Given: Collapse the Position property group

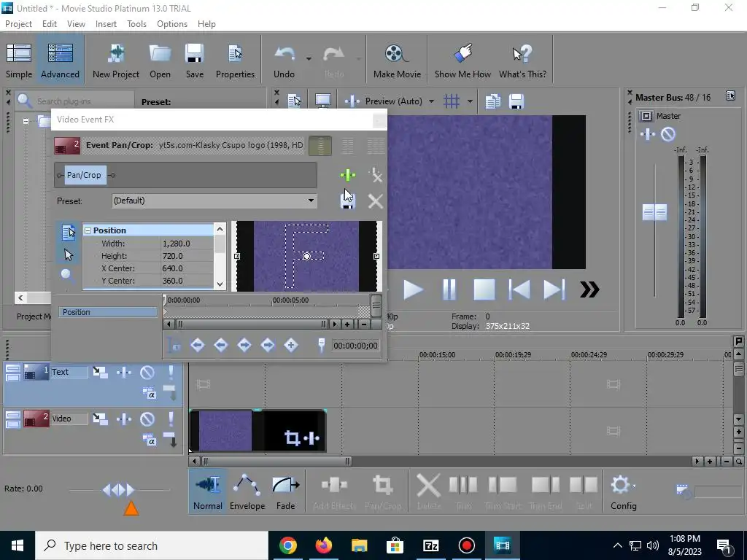Looking at the screenshot, I should (x=88, y=230).
